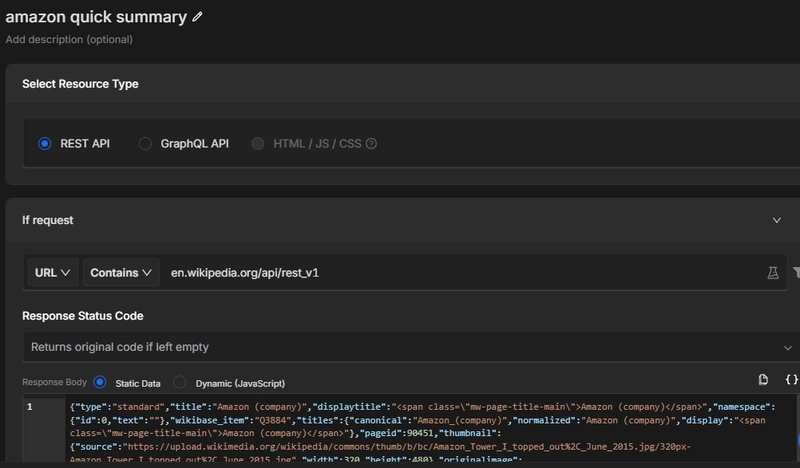Select HTML / JS / CSS resource type

point(258,144)
